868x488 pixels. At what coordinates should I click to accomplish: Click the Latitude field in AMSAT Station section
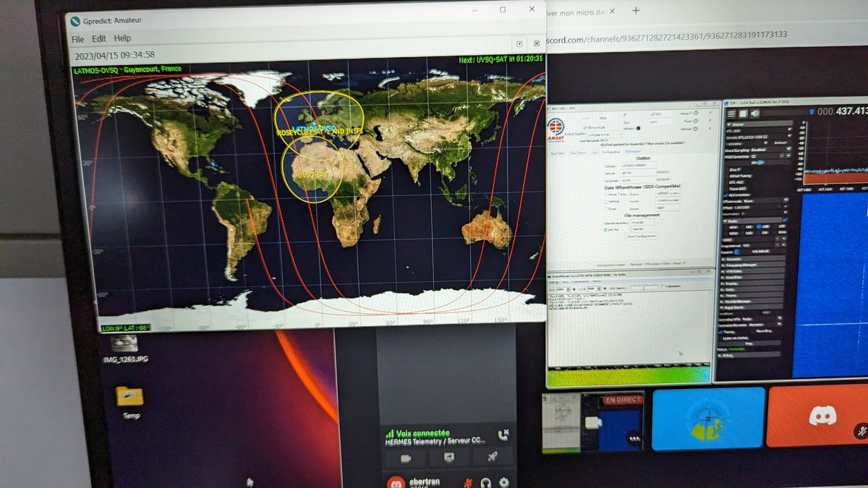637,173
